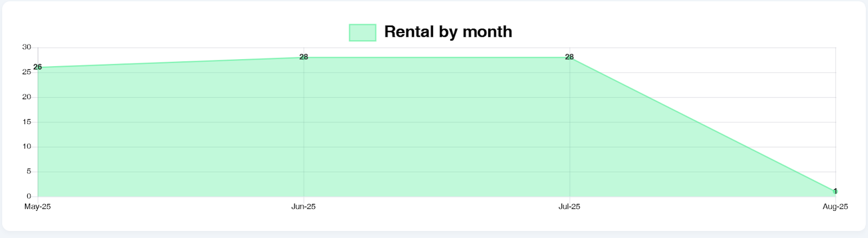
Task: Click the May-25 x-axis label
Action: (37, 207)
